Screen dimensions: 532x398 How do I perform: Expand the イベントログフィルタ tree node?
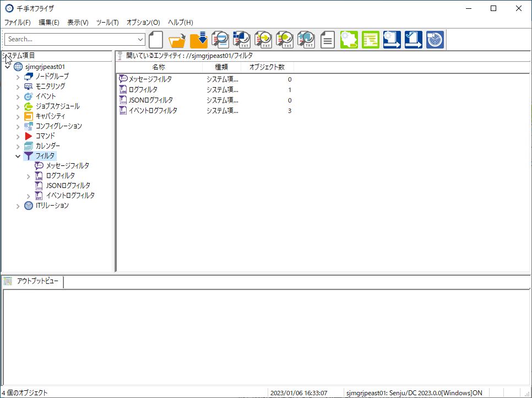click(x=29, y=196)
